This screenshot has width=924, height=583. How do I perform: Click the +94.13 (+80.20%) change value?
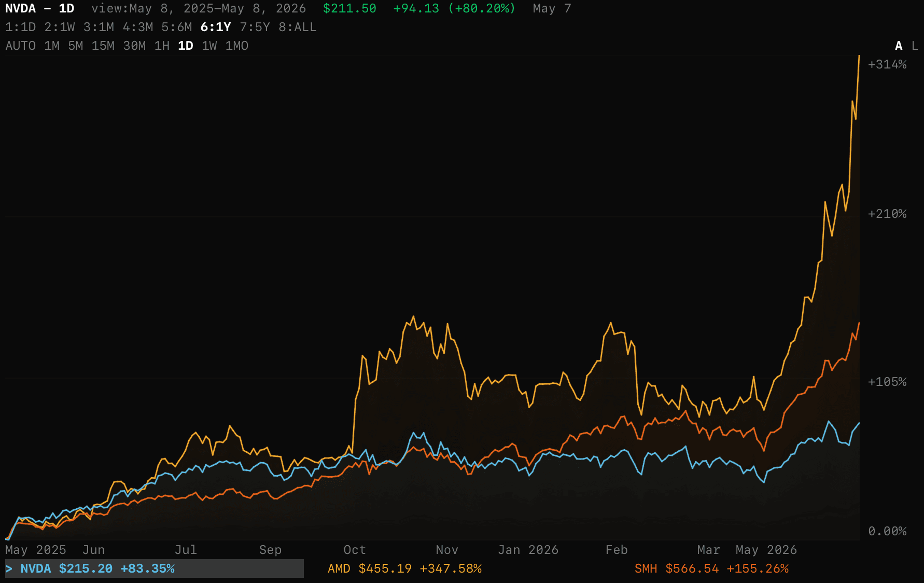click(454, 8)
